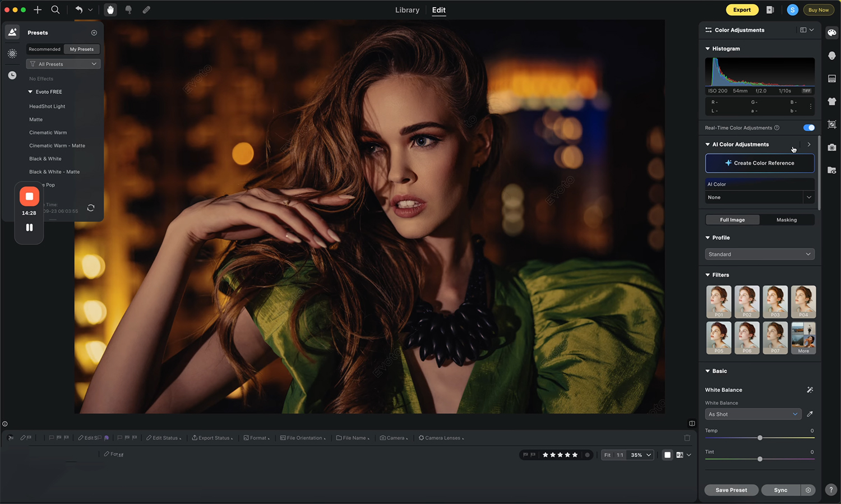
Task: Open the clothing shirt panel icon
Action: (x=832, y=101)
